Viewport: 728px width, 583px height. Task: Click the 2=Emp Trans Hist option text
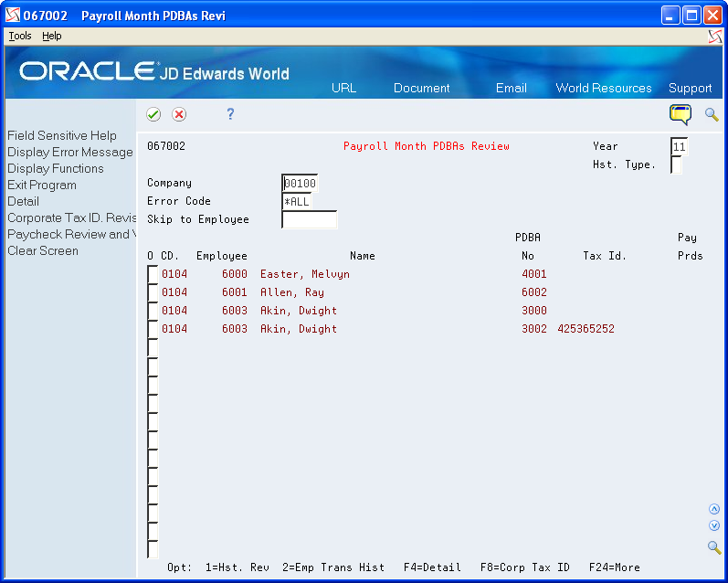click(x=333, y=567)
